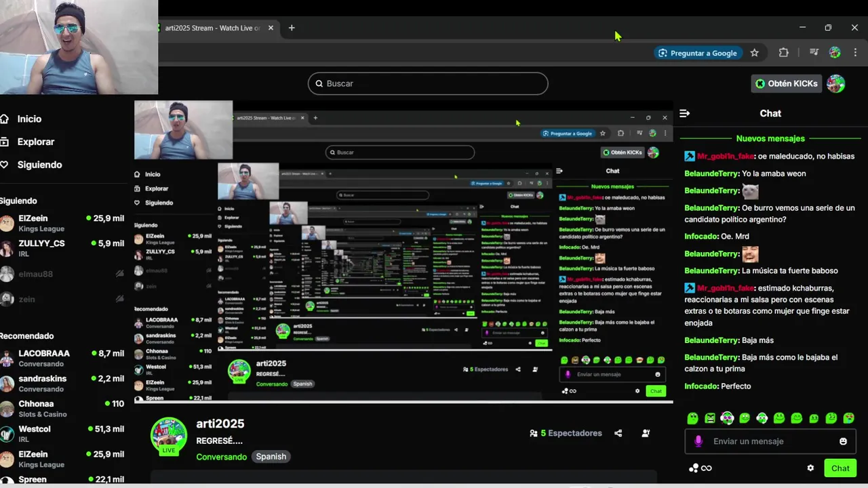Insert the angry square-face emote
The height and width of the screenshot is (488, 868).
[709, 418]
